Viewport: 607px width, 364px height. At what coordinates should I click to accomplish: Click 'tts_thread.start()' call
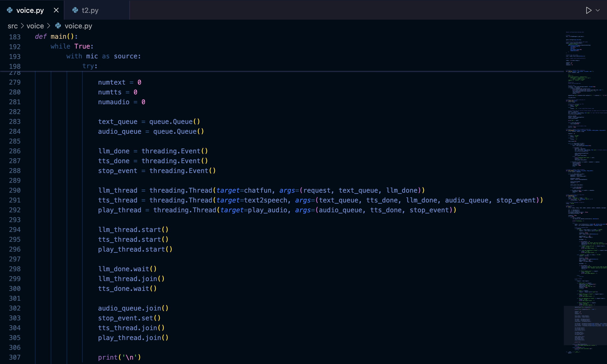[133, 240]
